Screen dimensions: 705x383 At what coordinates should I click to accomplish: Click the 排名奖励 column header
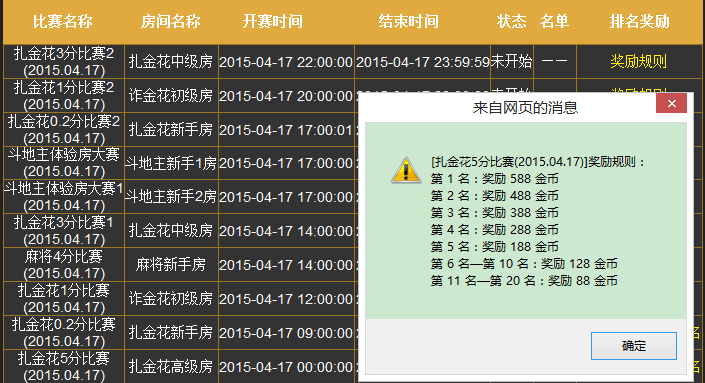[639, 21]
